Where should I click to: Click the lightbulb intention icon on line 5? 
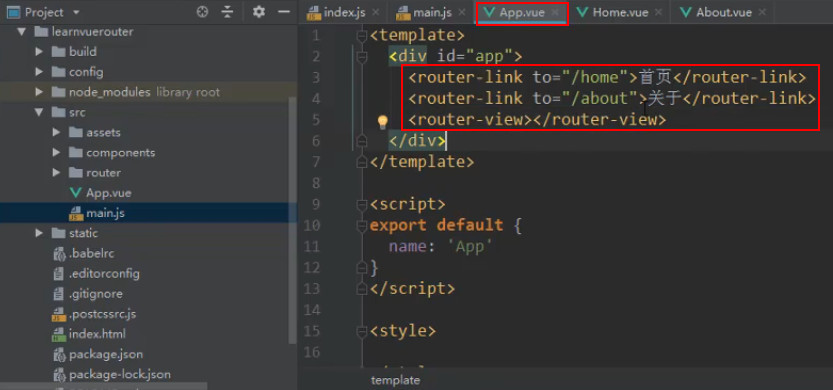point(382,122)
